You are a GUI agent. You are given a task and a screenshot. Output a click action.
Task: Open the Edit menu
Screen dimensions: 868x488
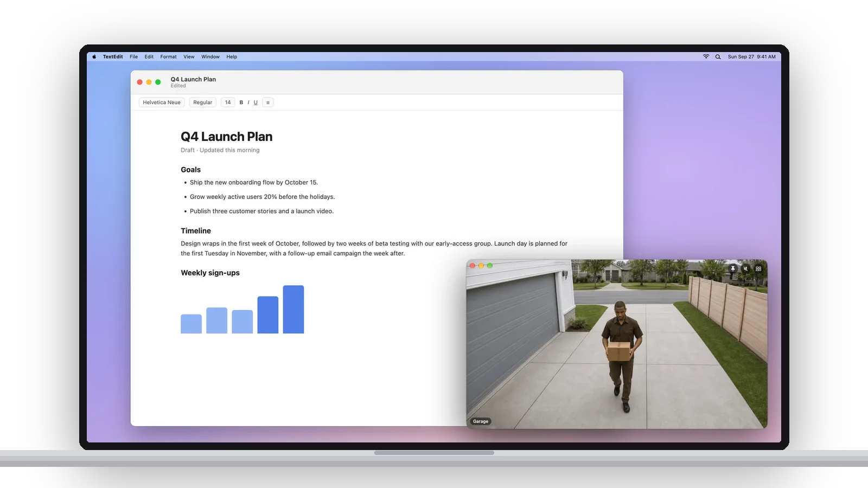click(149, 56)
